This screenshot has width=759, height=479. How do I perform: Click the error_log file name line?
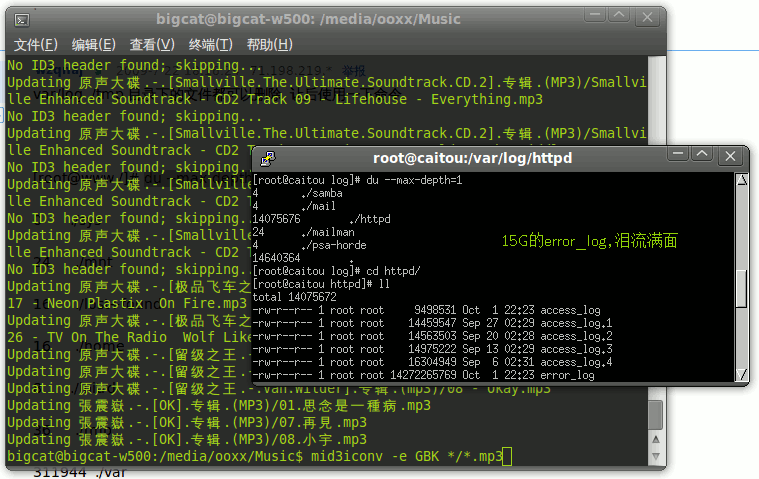click(424, 375)
